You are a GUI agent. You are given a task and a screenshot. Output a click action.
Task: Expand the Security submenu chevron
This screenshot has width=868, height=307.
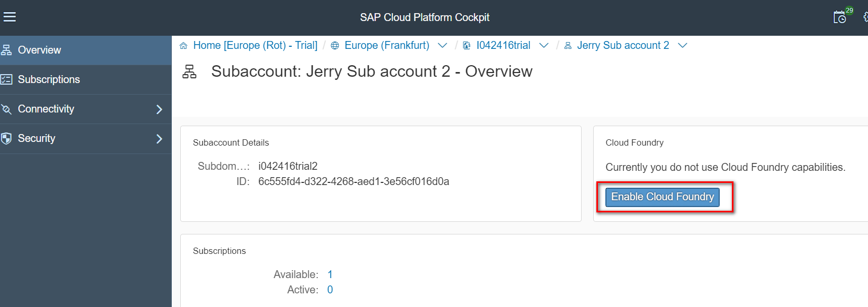tap(159, 139)
